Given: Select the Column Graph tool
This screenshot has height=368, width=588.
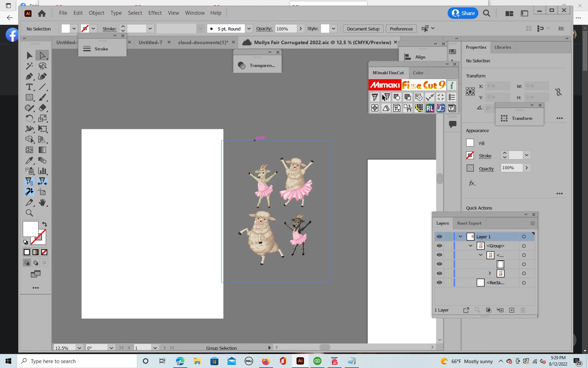Looking at the screenshot, I should point(42,171).
